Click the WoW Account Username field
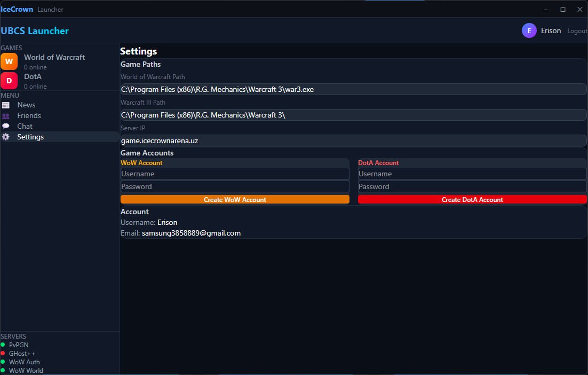Viewport: 588px width, 375px height. (x=235, y=174)
